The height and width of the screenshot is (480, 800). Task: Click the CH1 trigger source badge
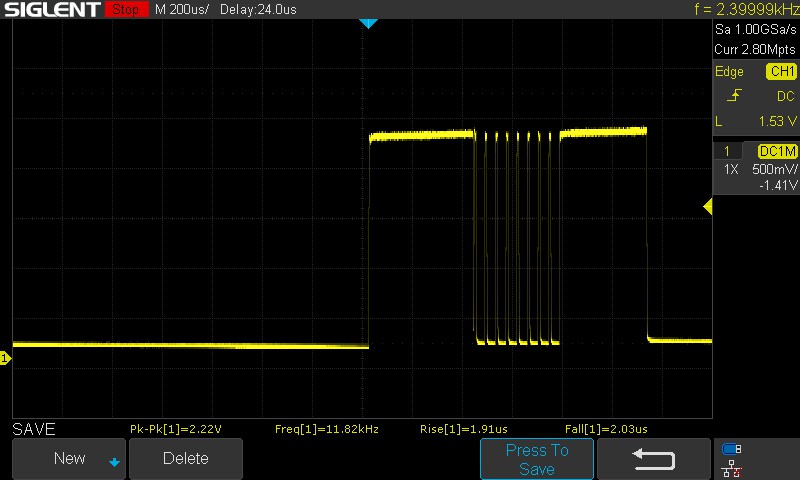(x=782, y=71)
